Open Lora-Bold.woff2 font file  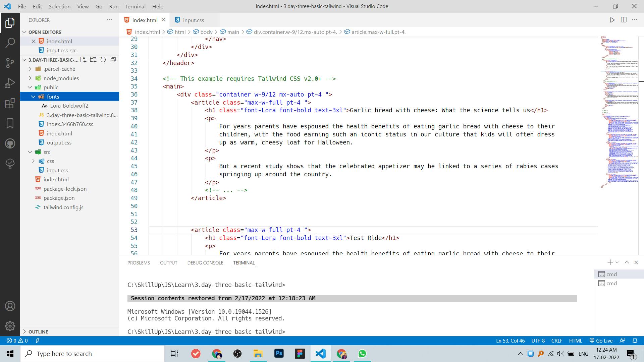69,106
